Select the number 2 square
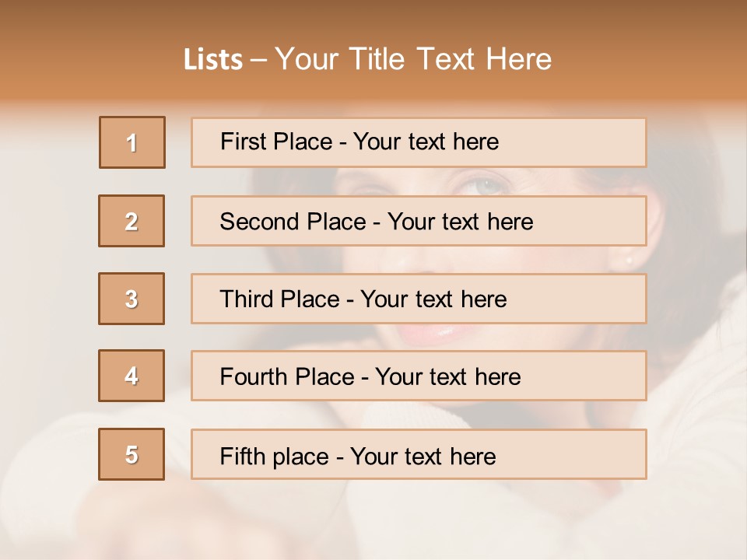The image size is (747, 560). click(x=132, y=221)
